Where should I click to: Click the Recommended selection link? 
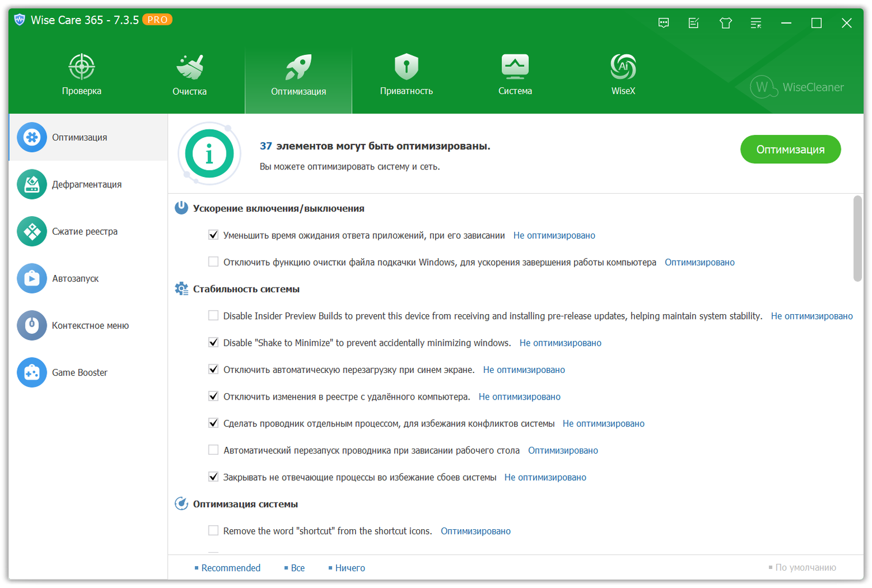[231, 568]
